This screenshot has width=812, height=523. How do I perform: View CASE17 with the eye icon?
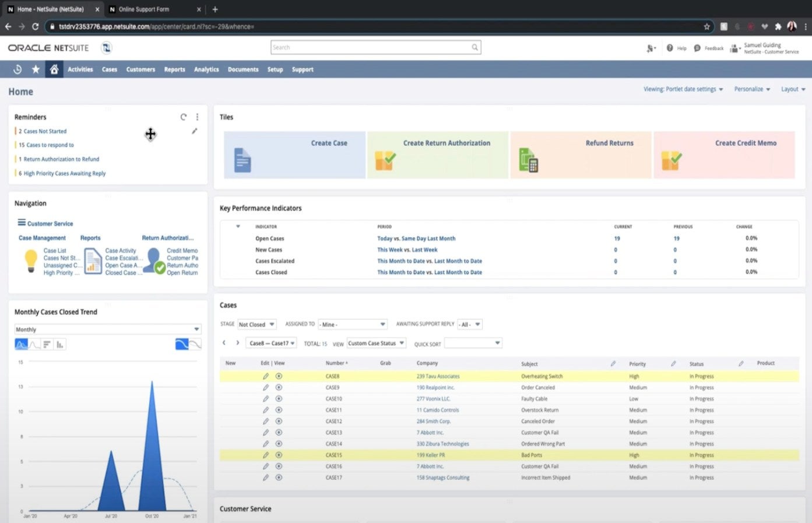(279, 478)
